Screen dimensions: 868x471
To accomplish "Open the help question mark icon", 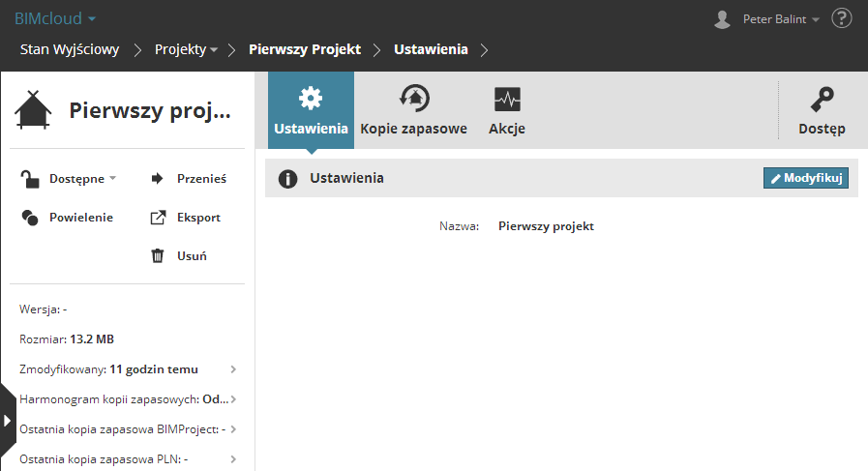I will pyautogui.click(x=841, y=18).
